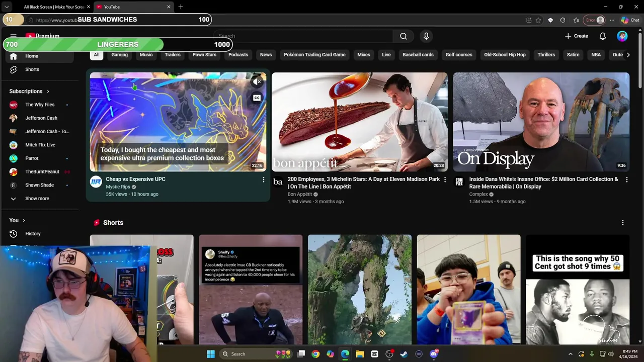Select the Gaming topic chip
The image size is (644, 362).
coord(119,55)
